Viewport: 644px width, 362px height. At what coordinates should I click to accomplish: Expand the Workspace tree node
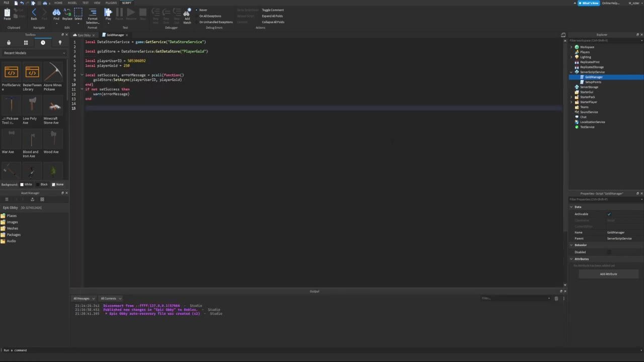point(572,47)
